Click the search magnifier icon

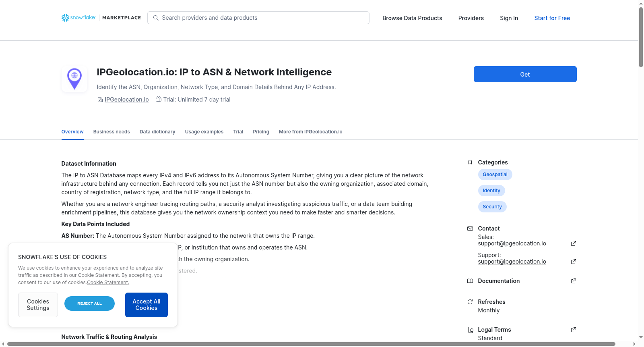[x=156, y=18]
